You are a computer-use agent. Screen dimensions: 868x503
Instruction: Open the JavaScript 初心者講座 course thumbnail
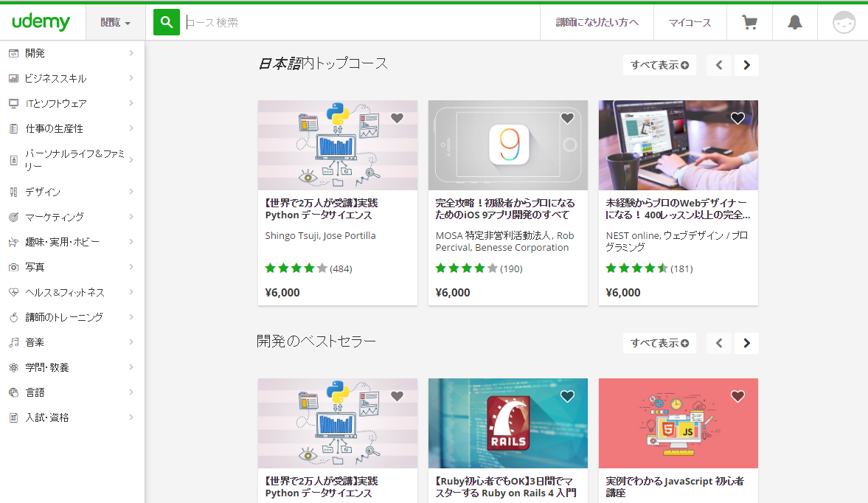[678, 423]
